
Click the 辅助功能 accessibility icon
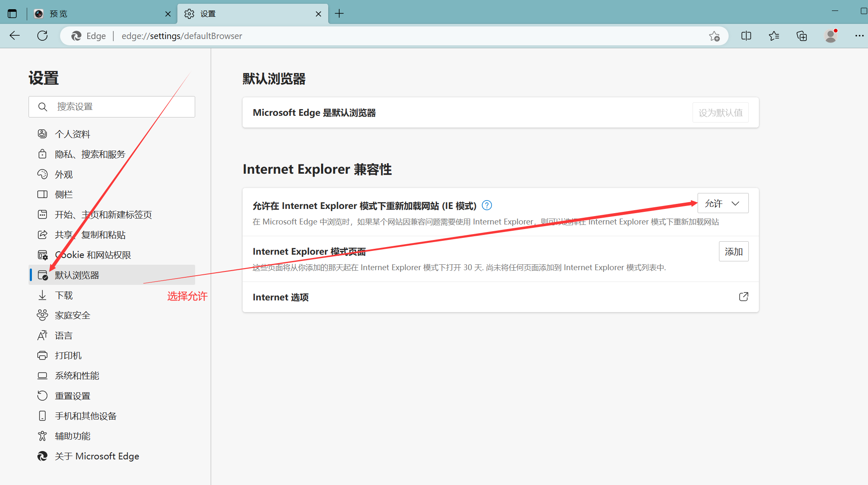pos(42,436)
